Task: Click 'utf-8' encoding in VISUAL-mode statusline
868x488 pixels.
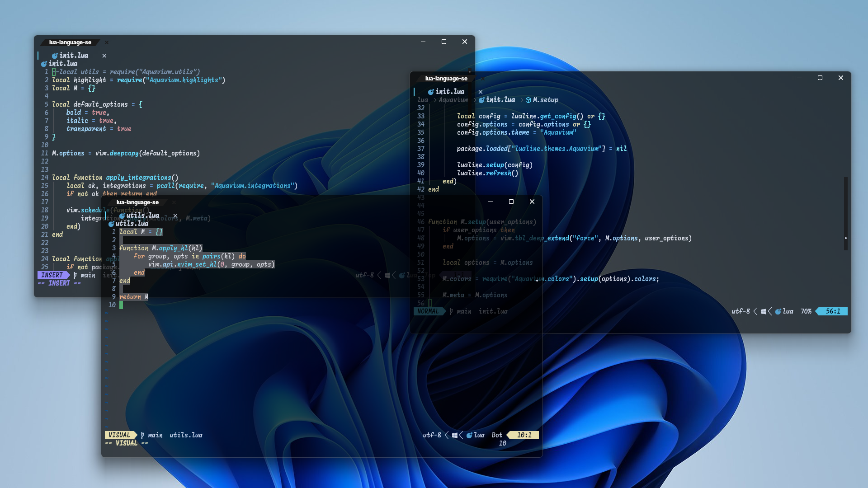Action: pyautogui.click(x=432, y=435)
